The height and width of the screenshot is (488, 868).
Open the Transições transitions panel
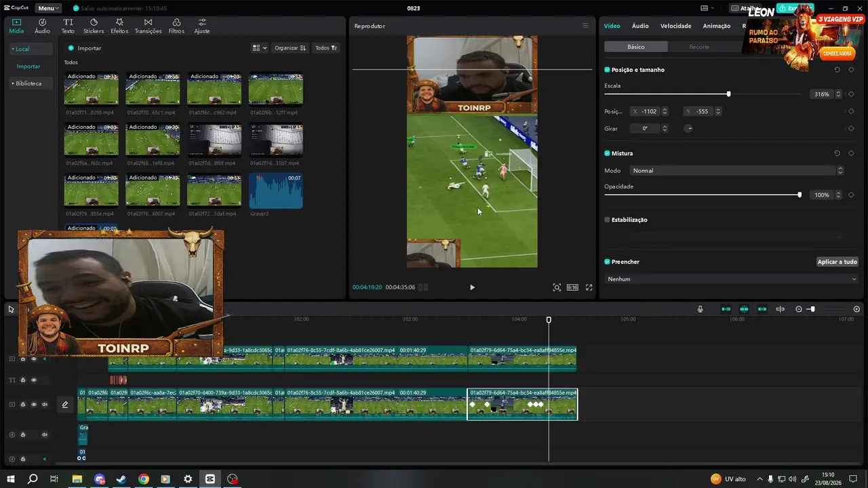pos(148,26)
